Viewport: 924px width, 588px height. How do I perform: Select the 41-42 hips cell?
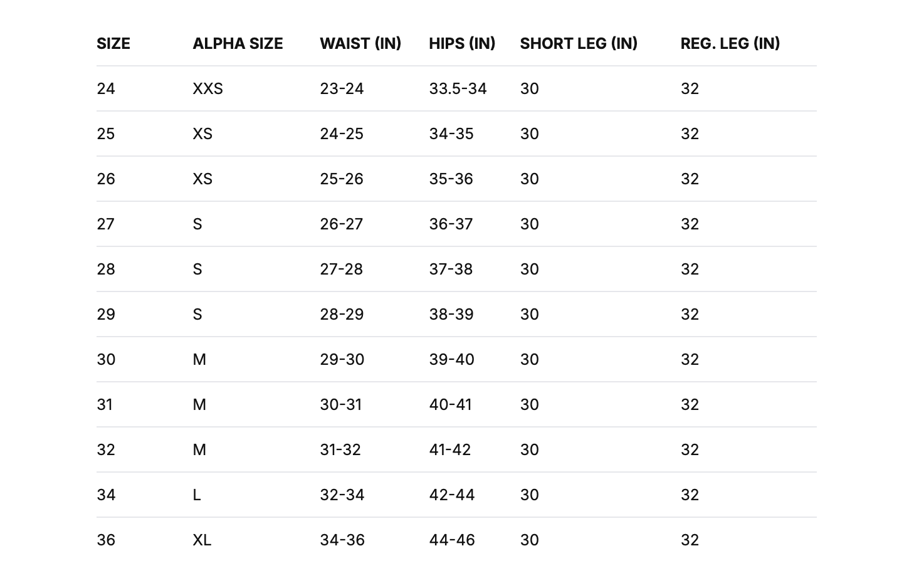coord(449,449)
